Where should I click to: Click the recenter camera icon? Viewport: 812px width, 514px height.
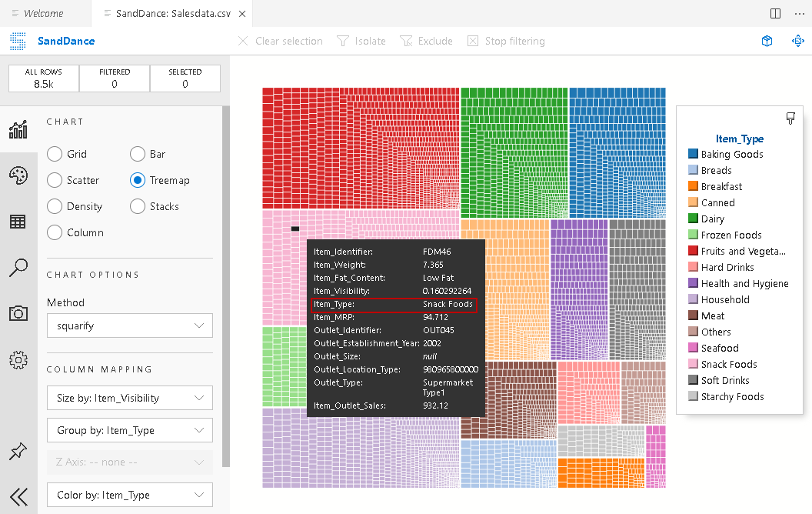[797, 41]
